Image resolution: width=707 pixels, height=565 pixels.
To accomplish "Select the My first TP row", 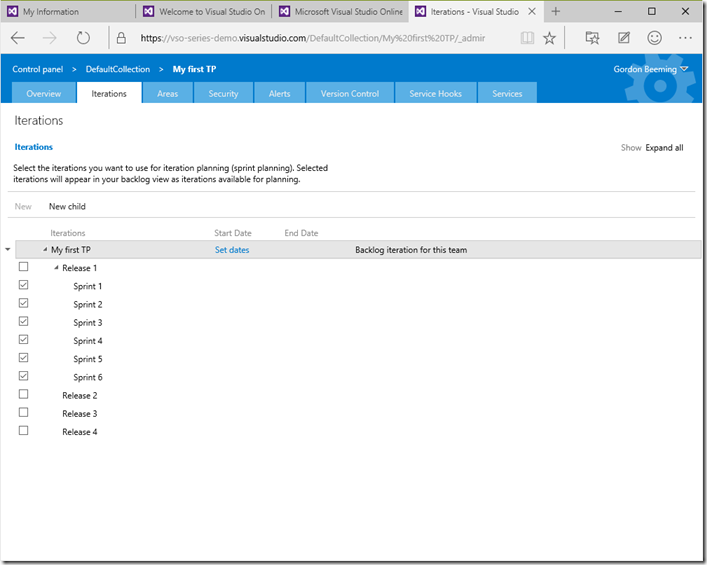I will (358, 249).
